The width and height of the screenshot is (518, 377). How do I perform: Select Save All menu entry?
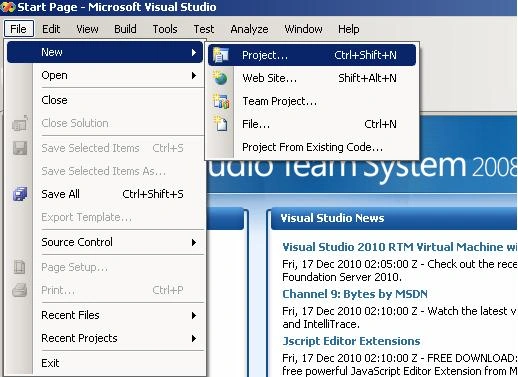point(105,194)
